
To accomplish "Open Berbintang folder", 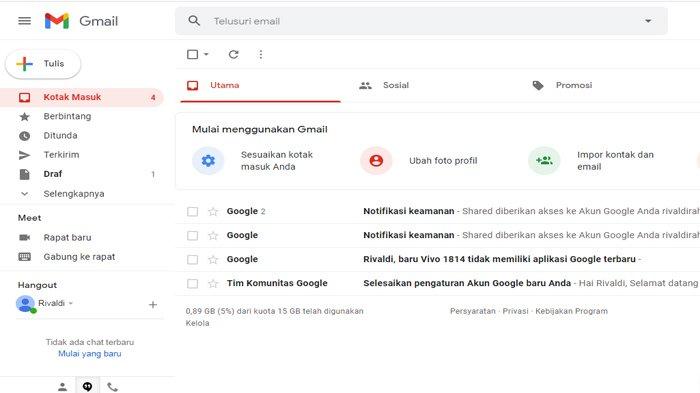I will tap(67, 117).
